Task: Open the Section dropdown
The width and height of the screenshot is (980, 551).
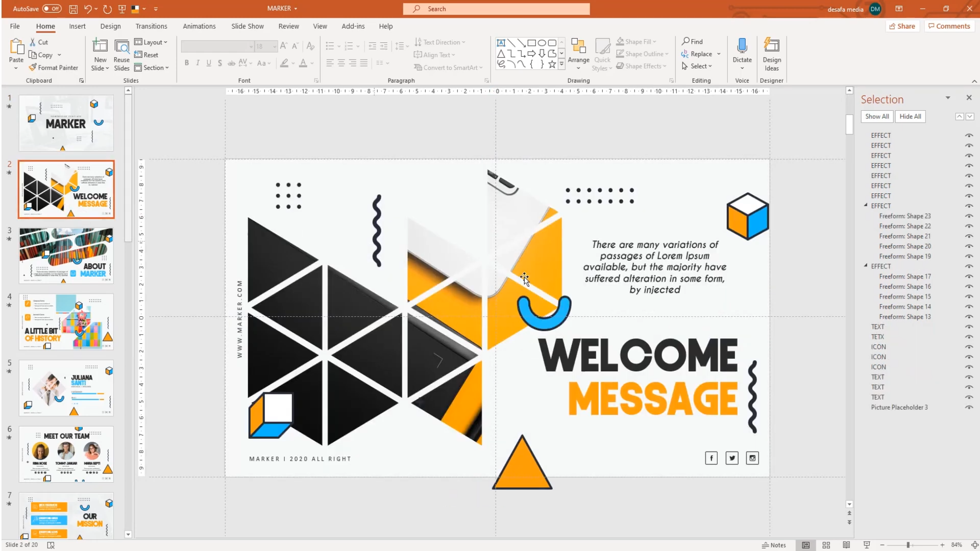Action: [152, 67]
